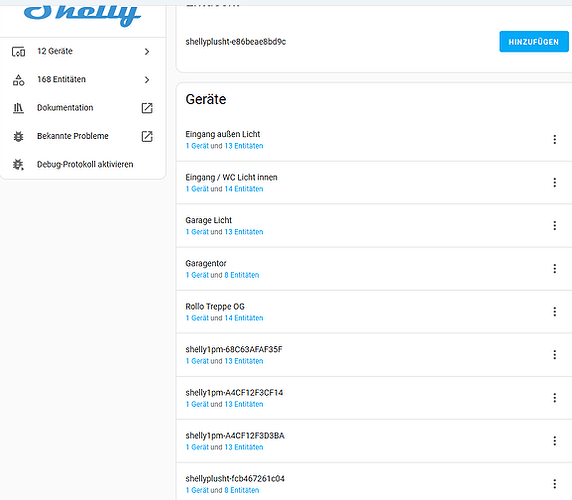Screen dimensions: 572x500
Task: Expand the 12 Geräte chevron
Action: pyautogui.click(x=147, y=51)
